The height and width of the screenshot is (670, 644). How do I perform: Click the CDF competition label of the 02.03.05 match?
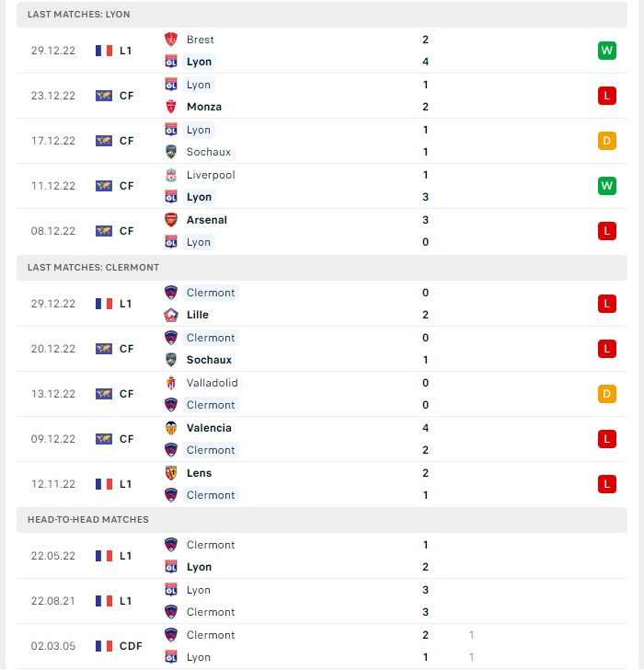131,646
